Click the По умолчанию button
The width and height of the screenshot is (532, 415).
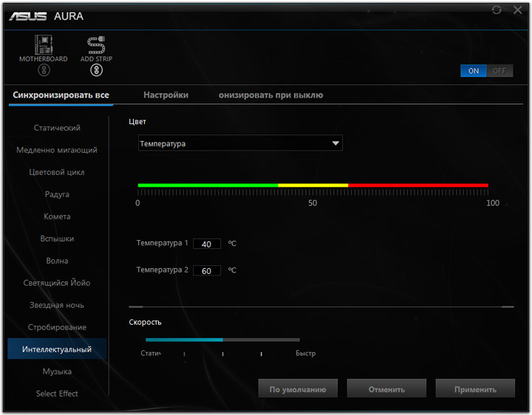(298, 389)
